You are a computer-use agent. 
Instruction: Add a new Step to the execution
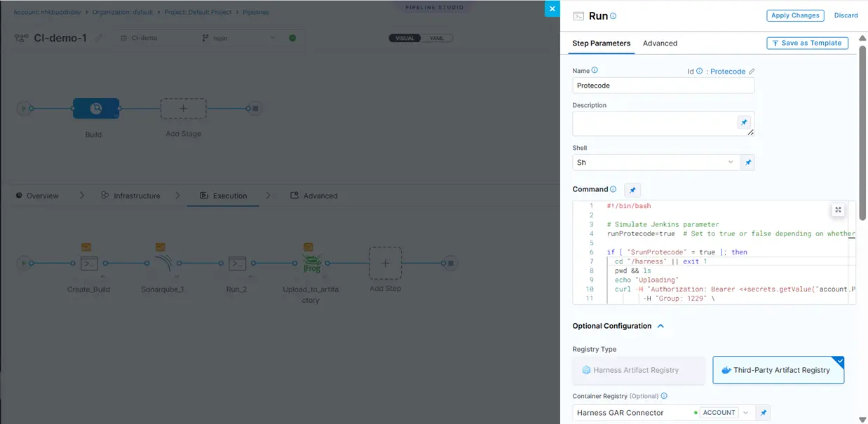point(385,264)
